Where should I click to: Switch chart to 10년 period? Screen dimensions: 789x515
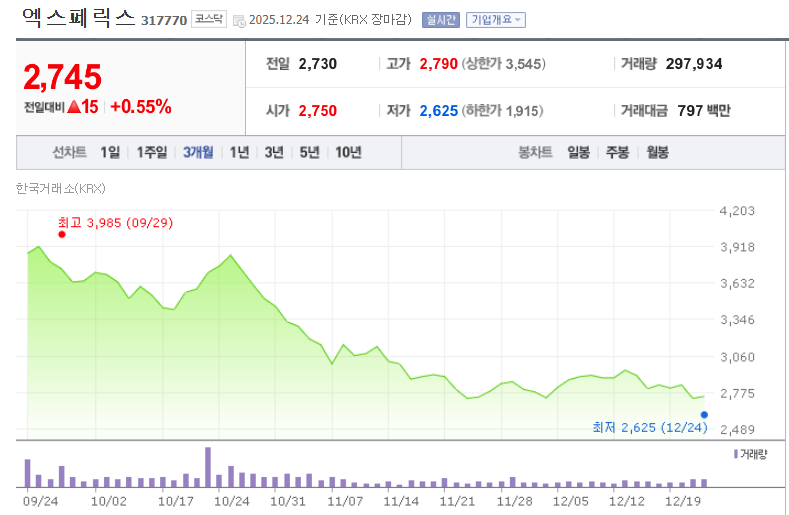[348, 152]
